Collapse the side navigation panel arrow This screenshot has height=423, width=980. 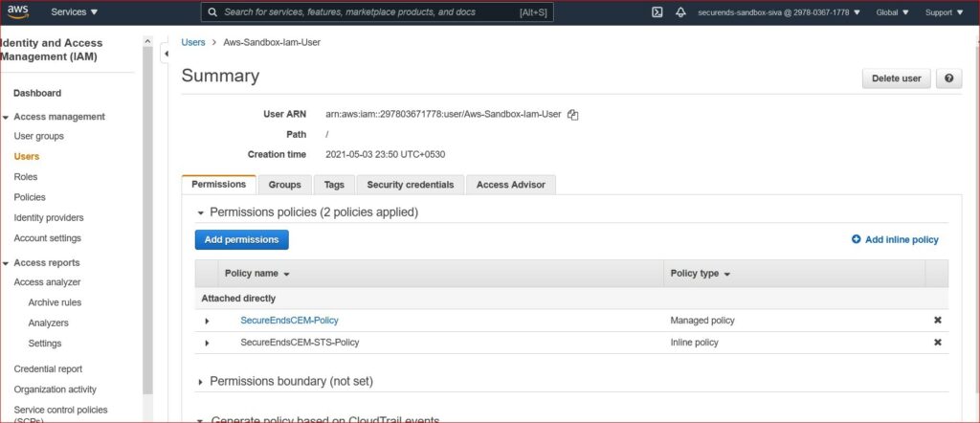point(166,55)
